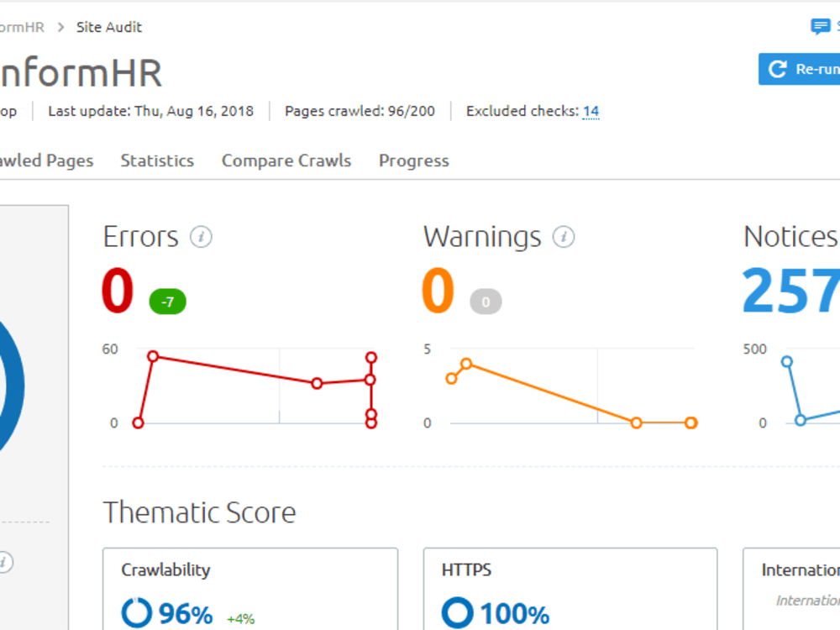Select the first zero point on Errors chart
The image size is (840, 630).
click(x=139, y=423)
